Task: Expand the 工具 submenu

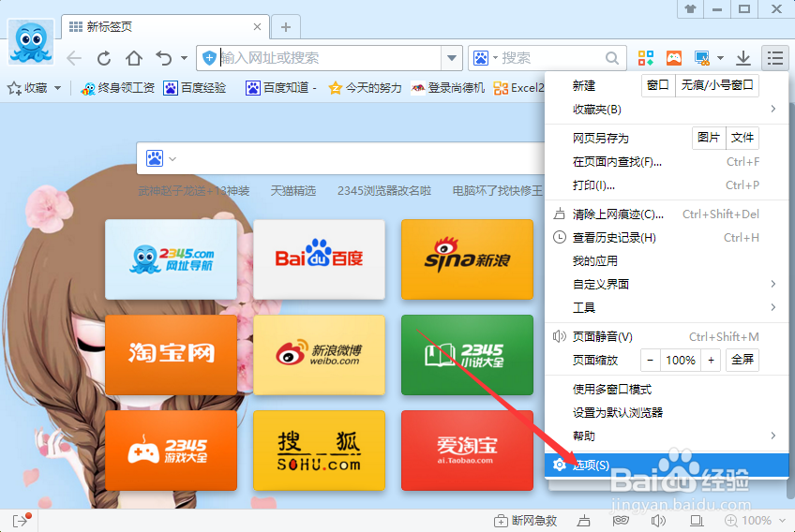Action: point(667,307)
